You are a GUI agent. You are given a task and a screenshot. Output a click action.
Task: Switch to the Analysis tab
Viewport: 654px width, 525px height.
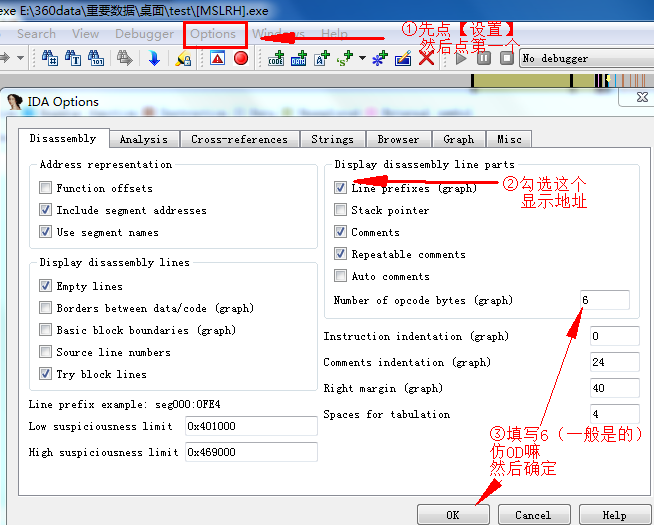coord(144,139)
